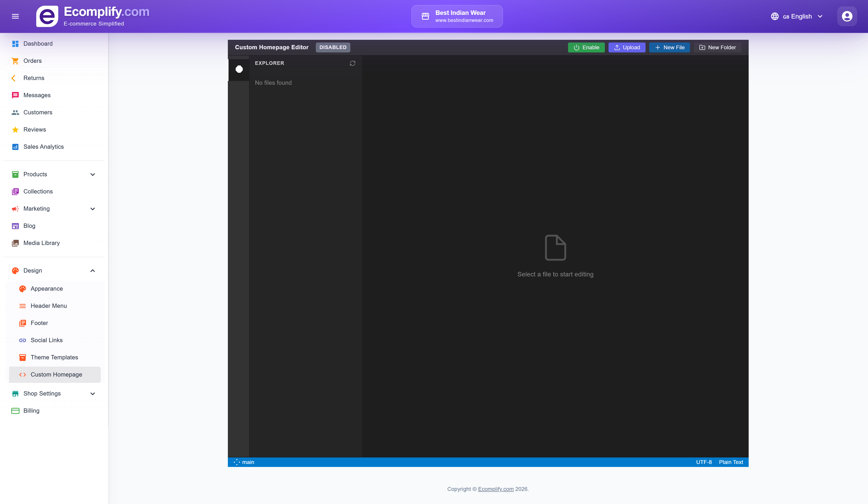This screenshot has width=868, height=504.
Task: Open the Marketing submenu chevron
Action: coord(92,209)
